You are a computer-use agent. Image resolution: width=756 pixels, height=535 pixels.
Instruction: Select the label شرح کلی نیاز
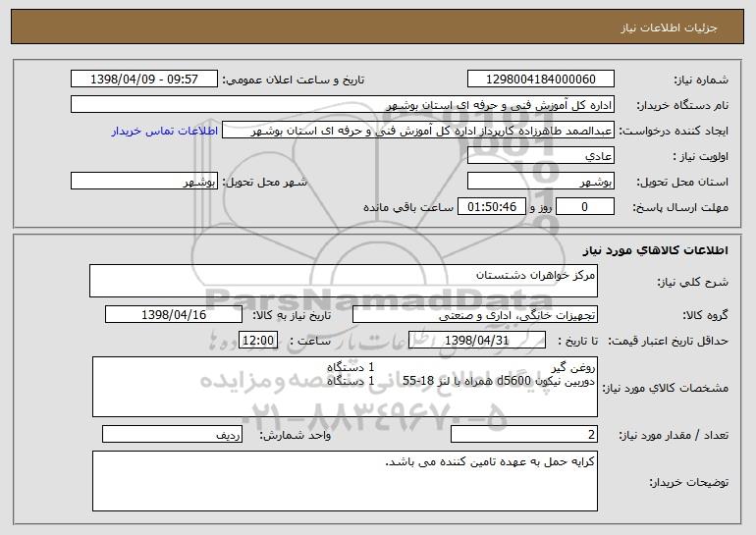click(x=693, y=282)
